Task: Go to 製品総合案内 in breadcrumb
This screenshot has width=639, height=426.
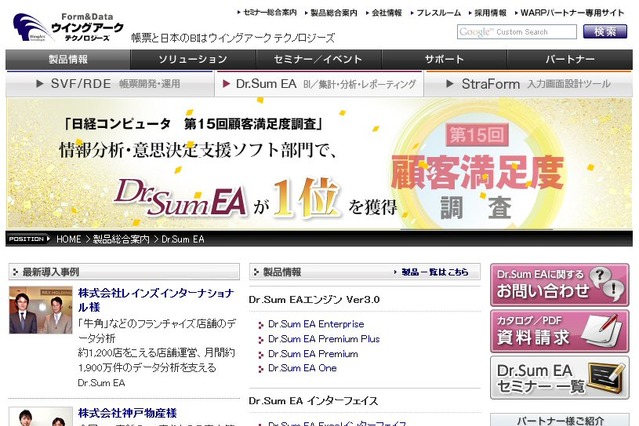Action: pyautogui.click(x=121, y=239)
